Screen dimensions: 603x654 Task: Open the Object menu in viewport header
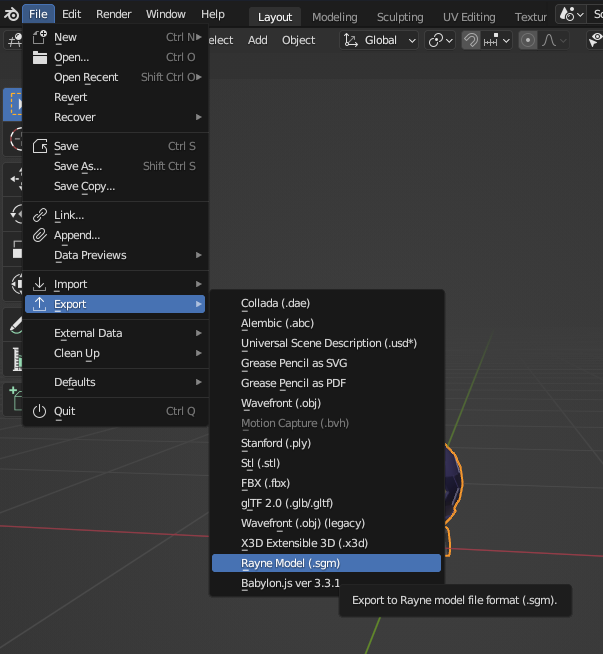[x=299, y=40]
